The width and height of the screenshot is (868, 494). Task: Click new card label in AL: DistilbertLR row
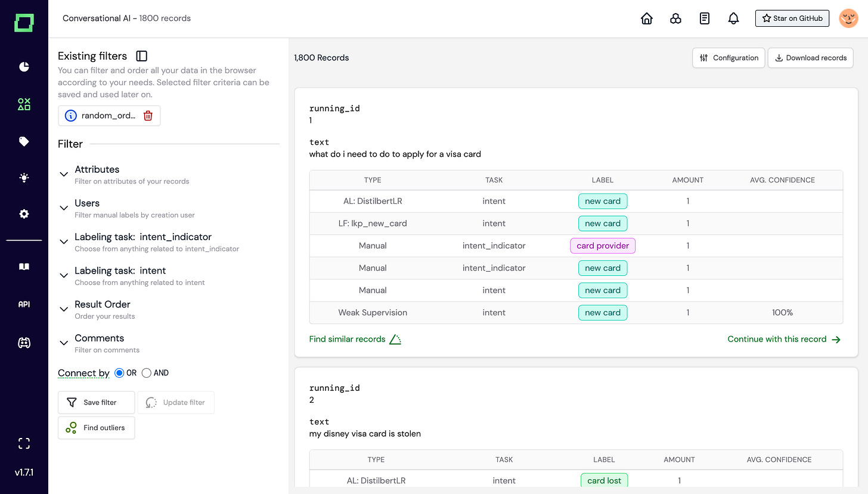[603, 201]
